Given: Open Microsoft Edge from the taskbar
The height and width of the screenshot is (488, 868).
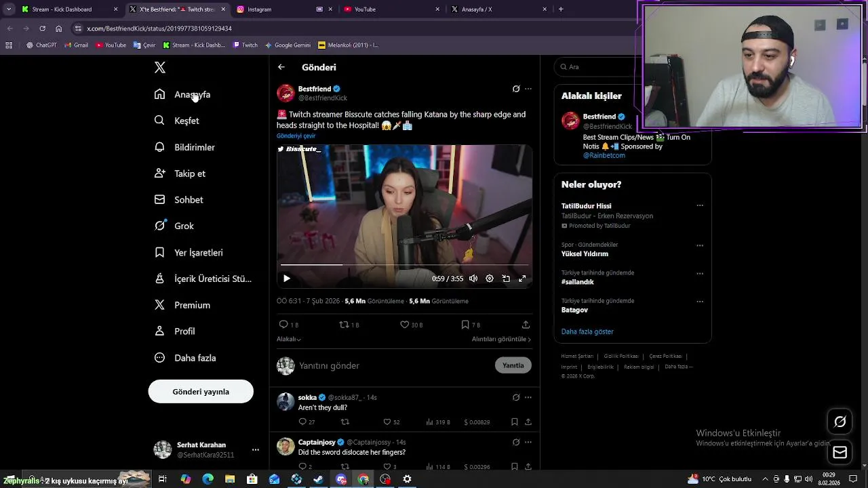Looking at the screenshot, I should click(208, 479).
